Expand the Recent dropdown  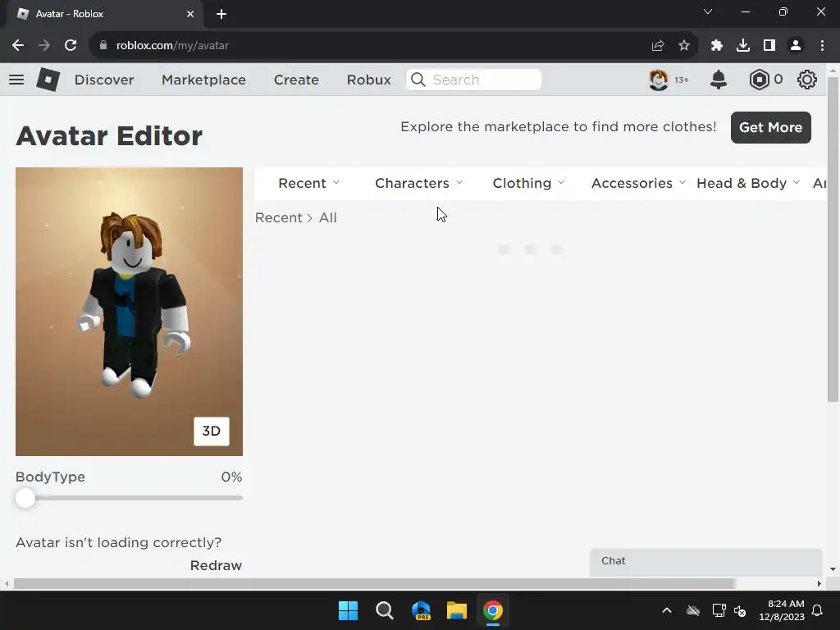[x=309, y=183]
